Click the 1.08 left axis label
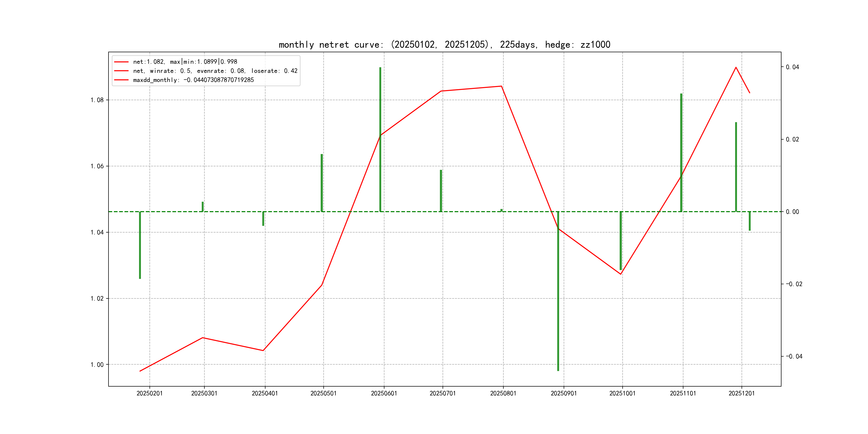 (97, 100)
